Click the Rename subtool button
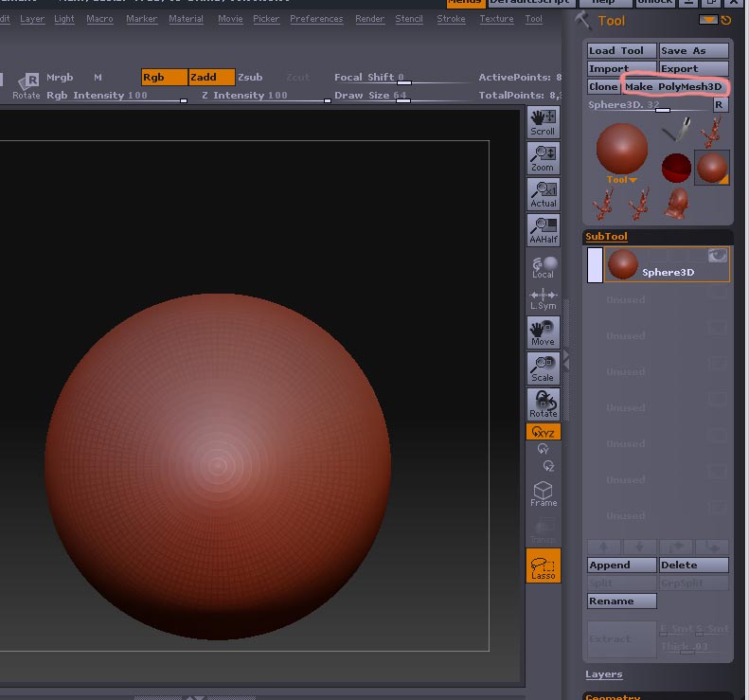 pyautogui.click(x=621, y=601)
